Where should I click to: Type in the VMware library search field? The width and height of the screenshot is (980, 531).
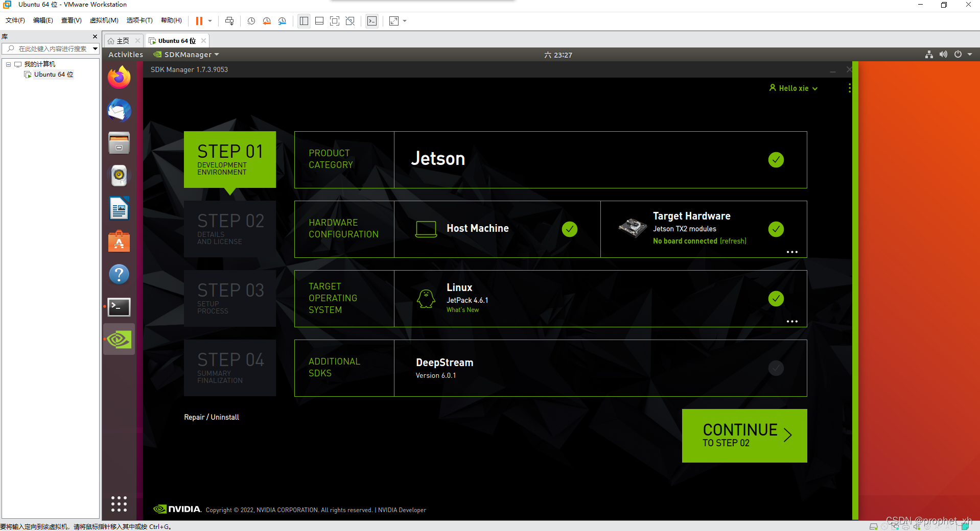click(x=51, y=49)
